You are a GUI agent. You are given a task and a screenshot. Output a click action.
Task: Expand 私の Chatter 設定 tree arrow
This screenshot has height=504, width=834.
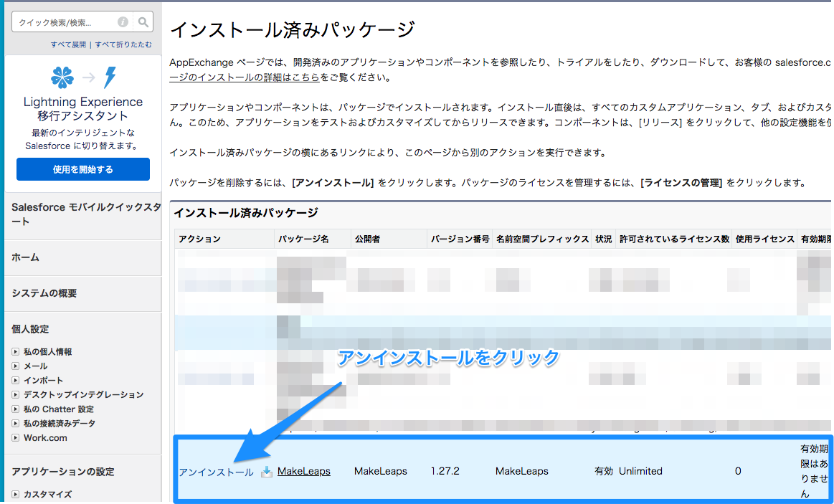16,409
